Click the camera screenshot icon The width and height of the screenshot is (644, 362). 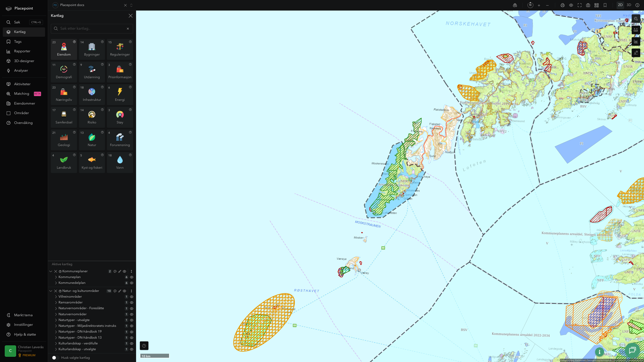(x=588, y=5)
